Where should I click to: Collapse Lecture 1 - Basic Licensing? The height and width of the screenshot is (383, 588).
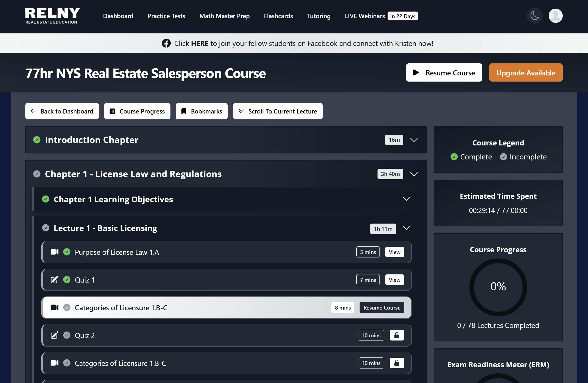(407, 228)
